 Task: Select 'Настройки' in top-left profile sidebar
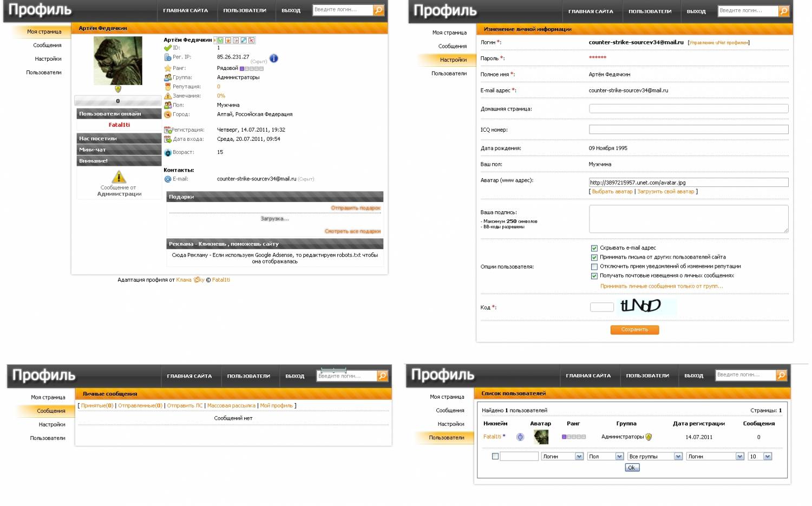click(48, 59)
